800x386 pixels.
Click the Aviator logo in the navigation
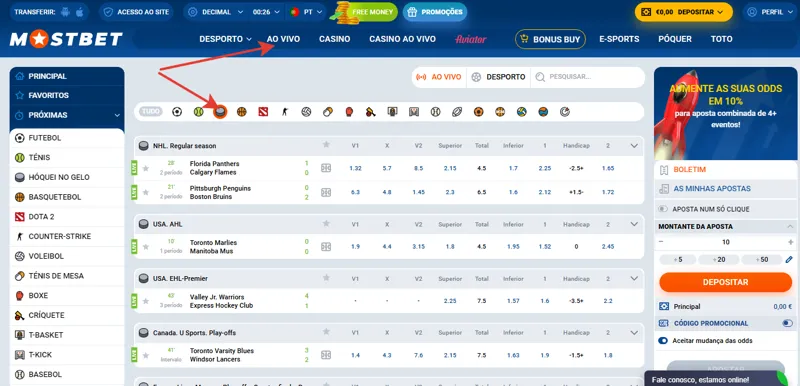click(x=471, y=39)
